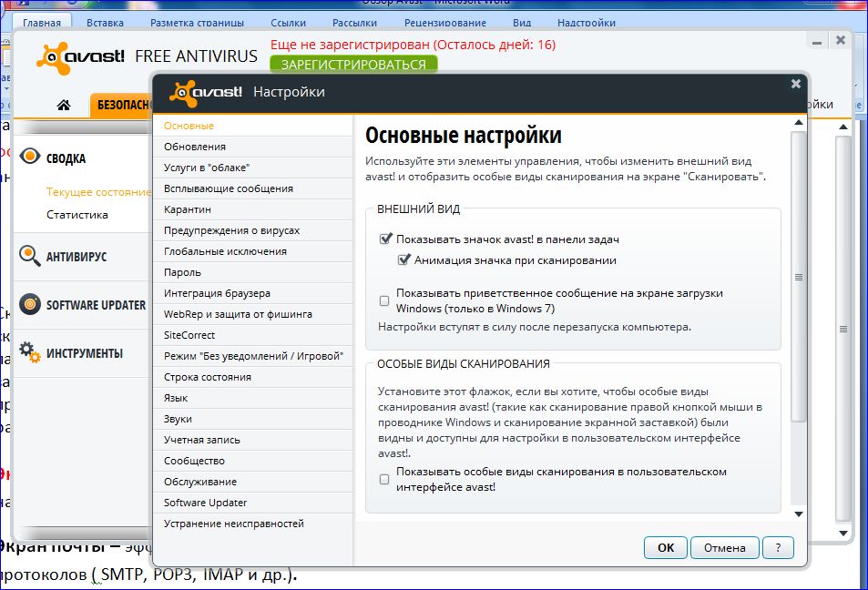Viewport: 868px width, 590px height.
Task: Open Инструменты gears icon section
Action: [30, 352]
